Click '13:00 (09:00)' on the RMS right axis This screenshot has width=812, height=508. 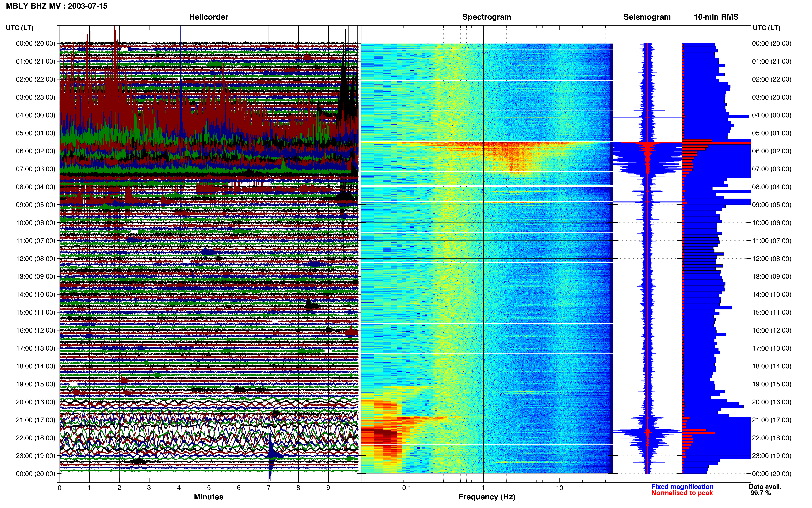pyautogui.click(x=772, y=277)
